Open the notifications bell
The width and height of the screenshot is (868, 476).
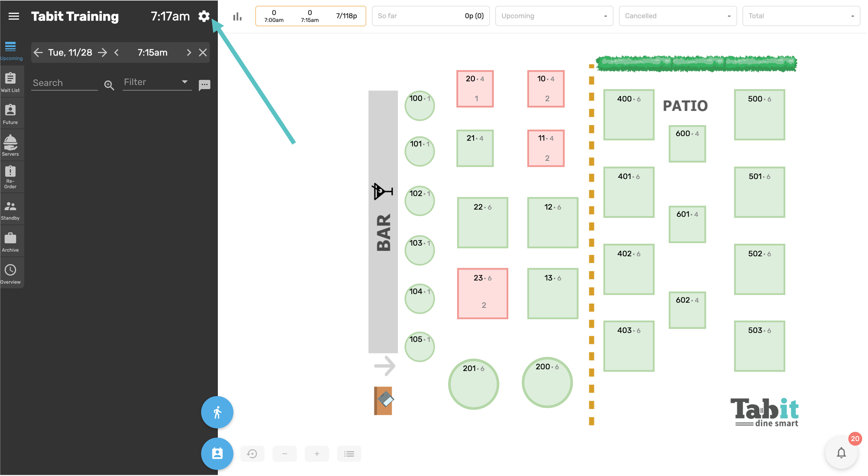tap(841, 453)
